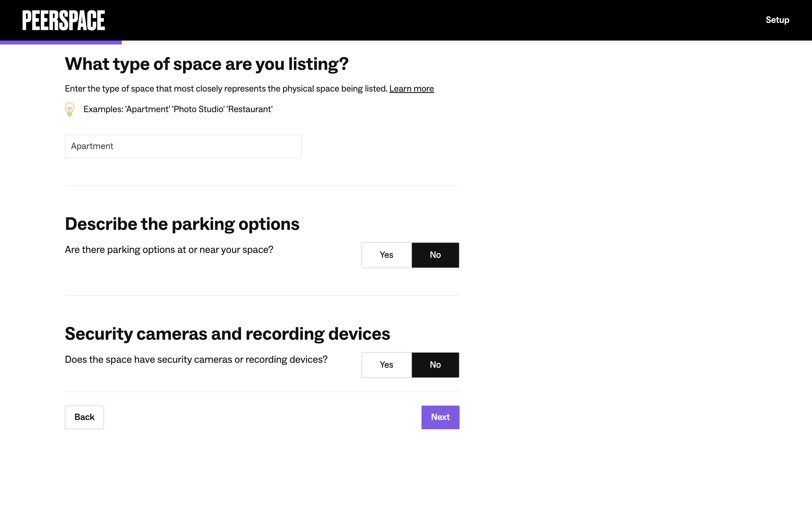Go back with the Back button
Viewport: 812px width, 507px height.
pyautogui.click(x=84, y=417)
